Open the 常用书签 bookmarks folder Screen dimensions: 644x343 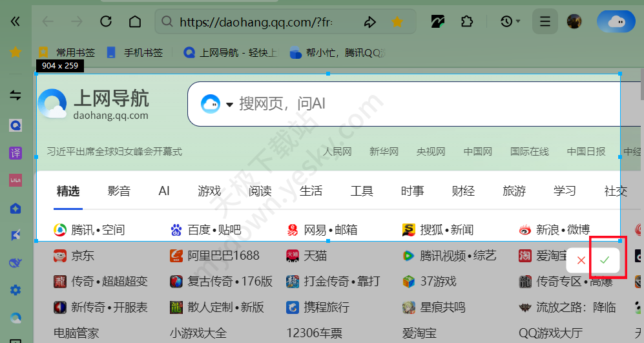click(67, 52)
